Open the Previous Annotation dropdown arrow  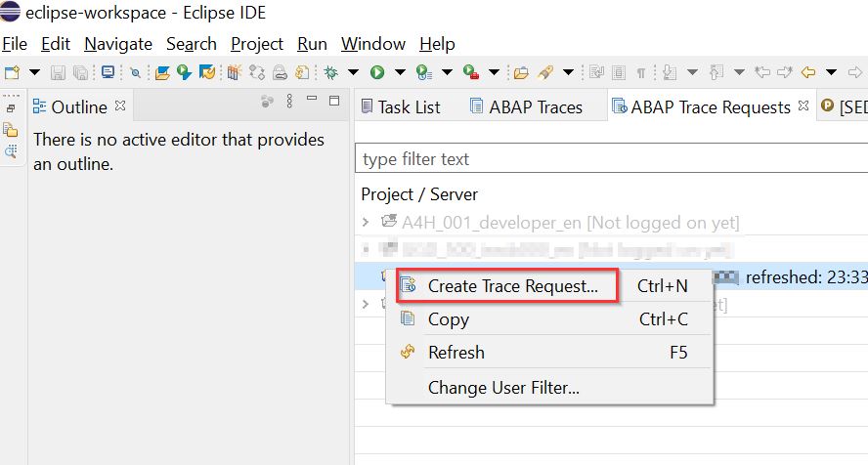point(740,72)
